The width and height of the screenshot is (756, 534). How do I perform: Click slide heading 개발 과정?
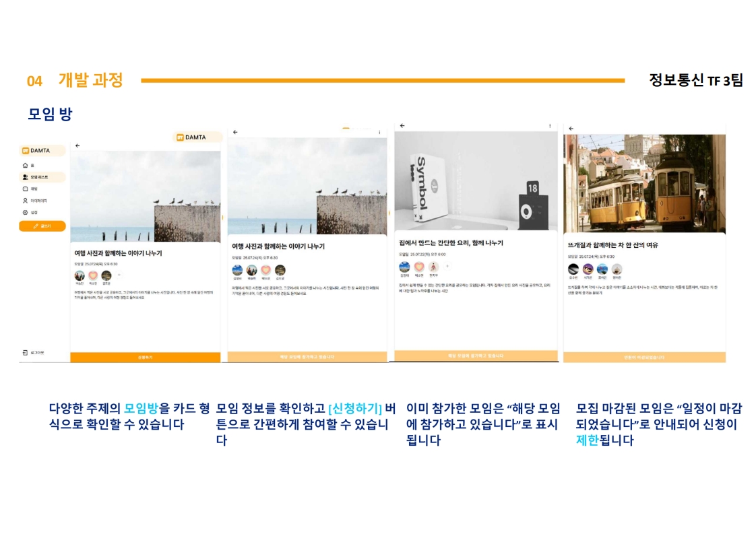pos(91,80)
